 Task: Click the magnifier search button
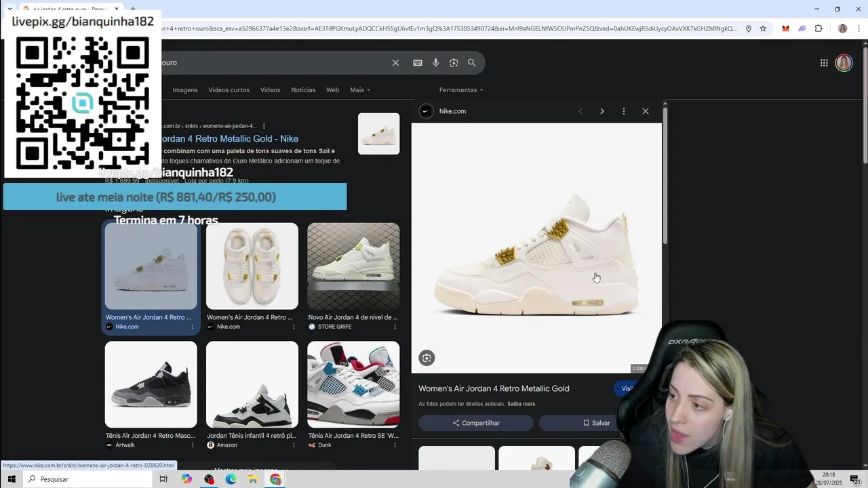472,62
